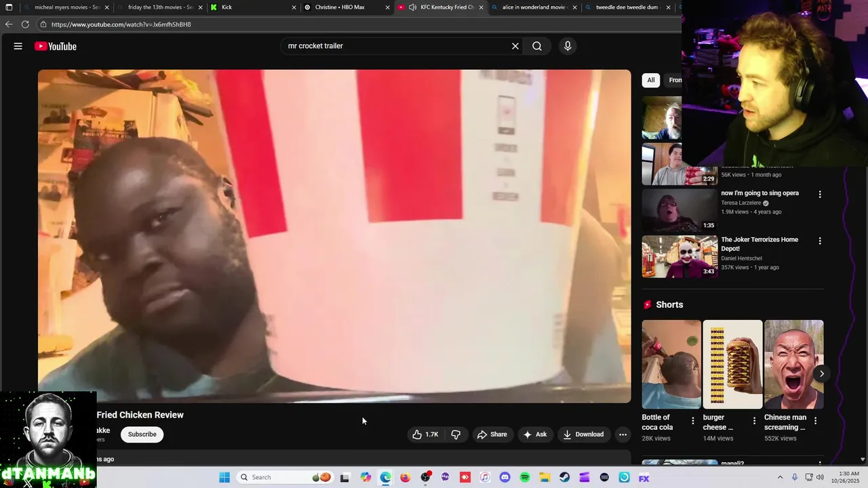Share this video
868x488 pixels.
[492, 434]
